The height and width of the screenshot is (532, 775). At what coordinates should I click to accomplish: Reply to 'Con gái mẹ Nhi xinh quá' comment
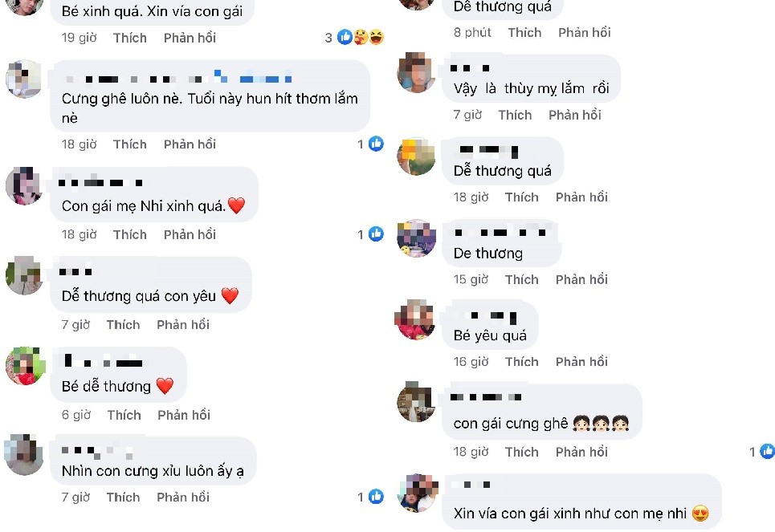(190, 234)
